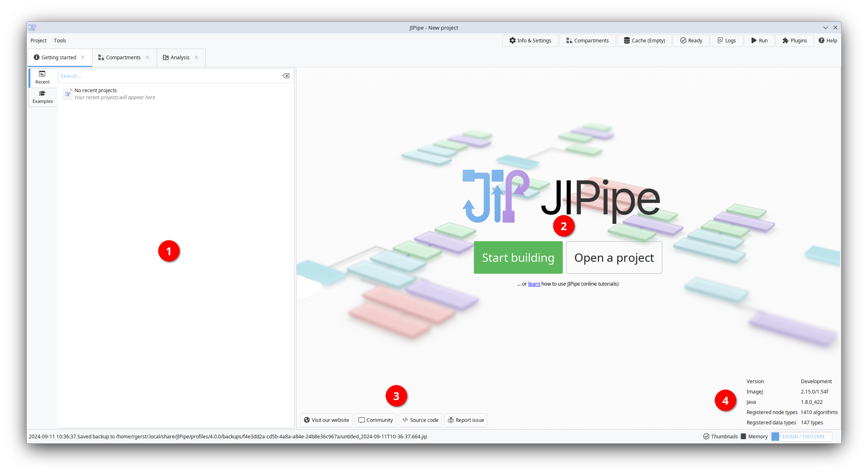Close the Analysis tab
868x475 pixels.
pyautogui.click(x=196, y=57)
